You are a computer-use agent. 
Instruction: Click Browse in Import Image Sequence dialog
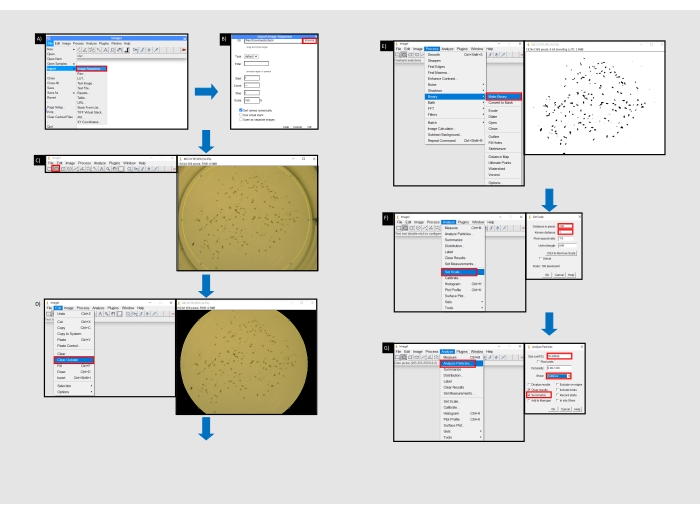tap(308, 42)
